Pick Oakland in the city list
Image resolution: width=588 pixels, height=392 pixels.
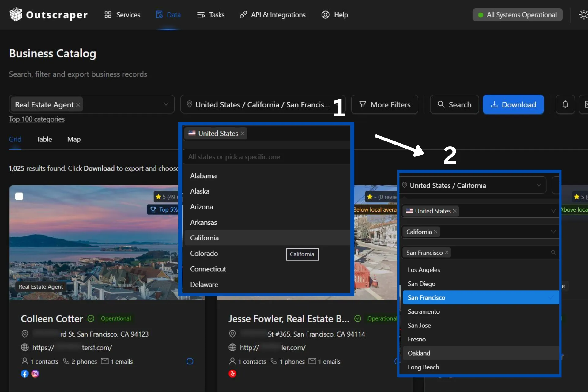[x=481, y=353]
